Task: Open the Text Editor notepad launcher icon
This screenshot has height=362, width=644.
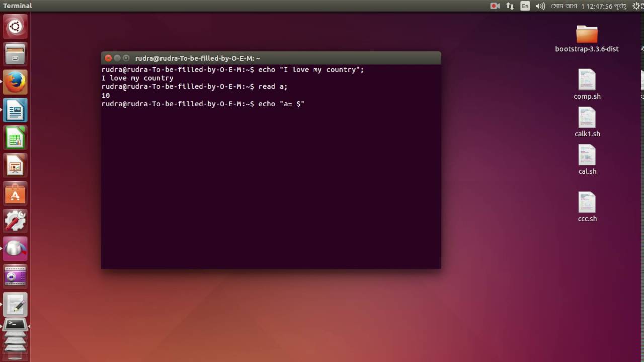Action: coord(15,304)
